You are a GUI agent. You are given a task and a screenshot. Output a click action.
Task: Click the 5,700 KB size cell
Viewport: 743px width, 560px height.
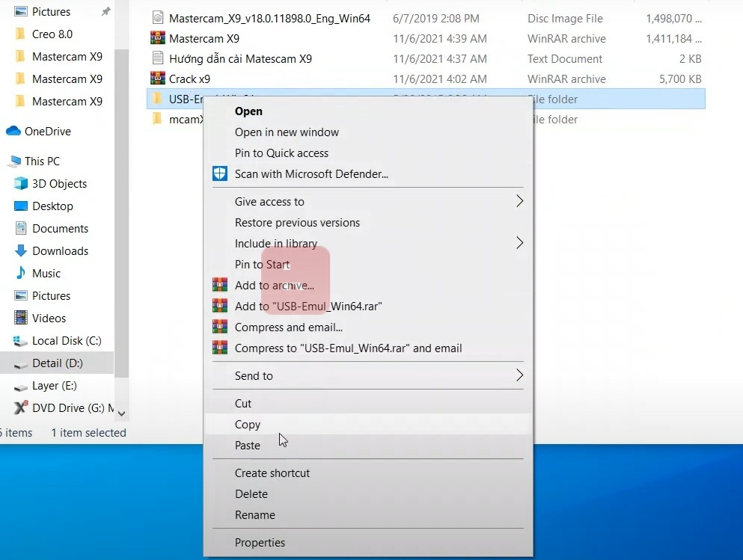point(680,79)
